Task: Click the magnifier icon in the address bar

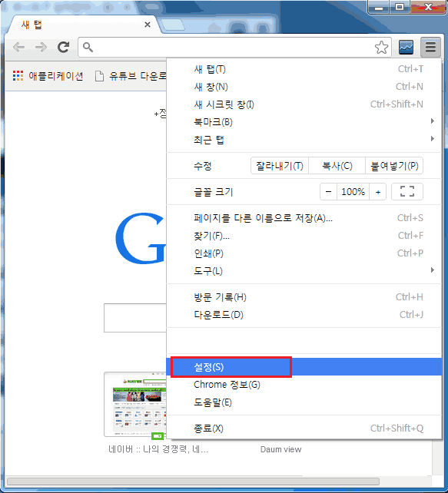Action: point(88,48)
